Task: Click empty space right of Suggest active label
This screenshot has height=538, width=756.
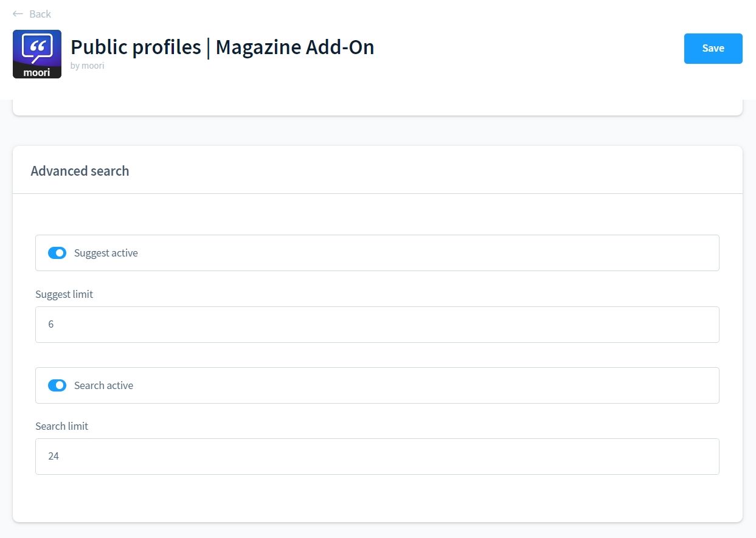Action: coord(426,253)
